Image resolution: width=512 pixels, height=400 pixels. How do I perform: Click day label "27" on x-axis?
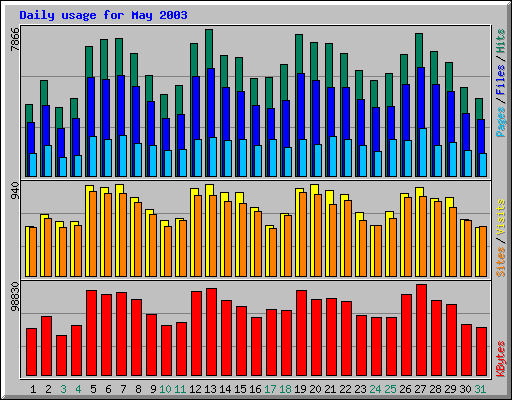coord(420,389)
